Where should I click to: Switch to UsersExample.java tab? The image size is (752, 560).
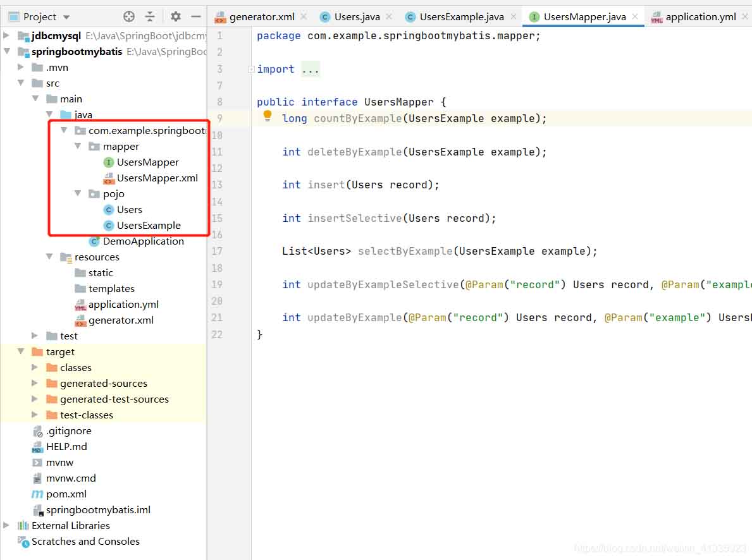pyautogui.click(x=462, y=17)
